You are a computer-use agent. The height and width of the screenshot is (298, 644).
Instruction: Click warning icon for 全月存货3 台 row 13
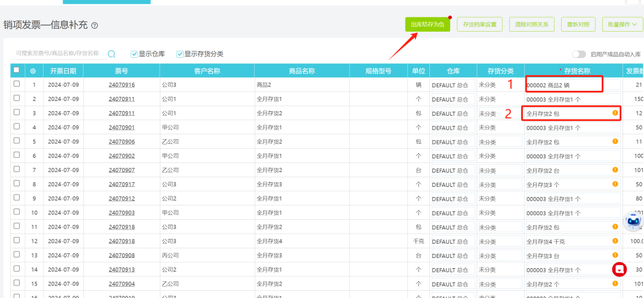(615, 255)
